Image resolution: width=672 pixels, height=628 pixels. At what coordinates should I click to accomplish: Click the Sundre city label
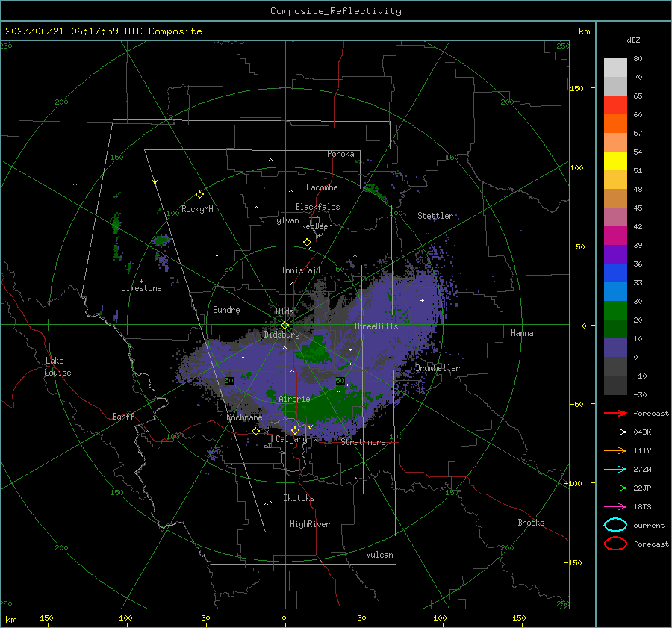[x=226, y=309]
